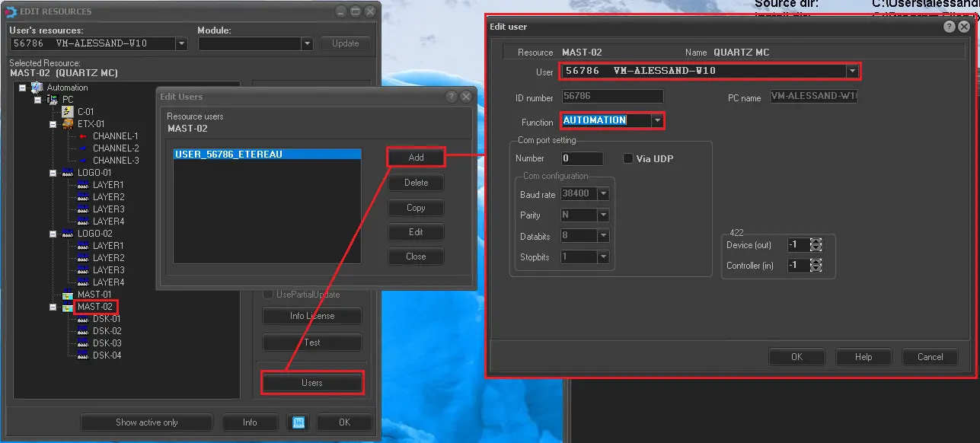The image size is (980, 443).
Task: Select MAST-02 in the resource tree
Action: pos(95,307)
